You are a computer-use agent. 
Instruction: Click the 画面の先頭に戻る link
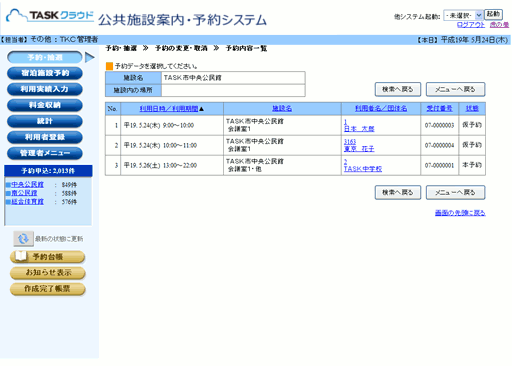click(460, 213)
